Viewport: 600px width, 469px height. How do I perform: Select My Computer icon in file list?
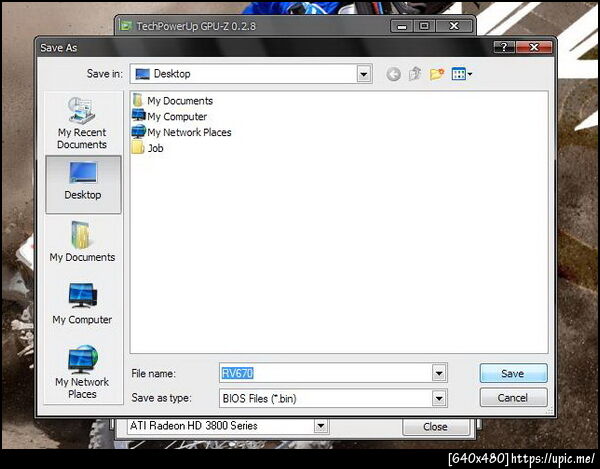139,115
